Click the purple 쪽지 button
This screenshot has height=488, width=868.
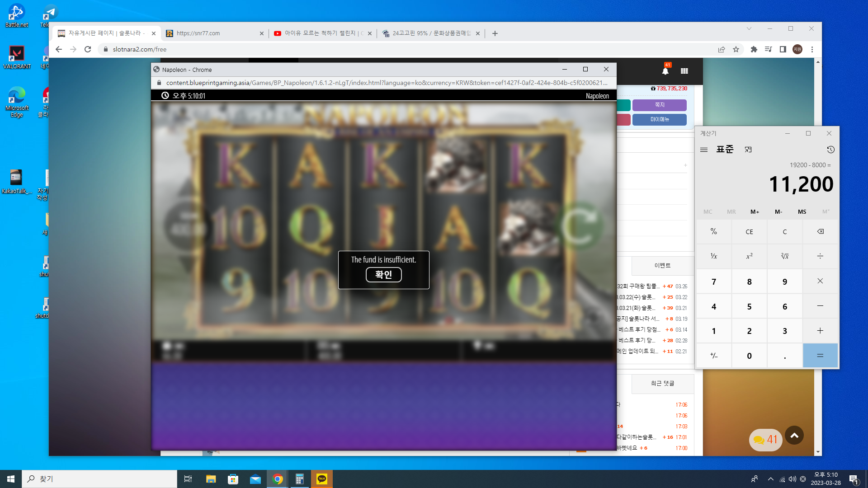pyautogui.click(x=660, y=105)
